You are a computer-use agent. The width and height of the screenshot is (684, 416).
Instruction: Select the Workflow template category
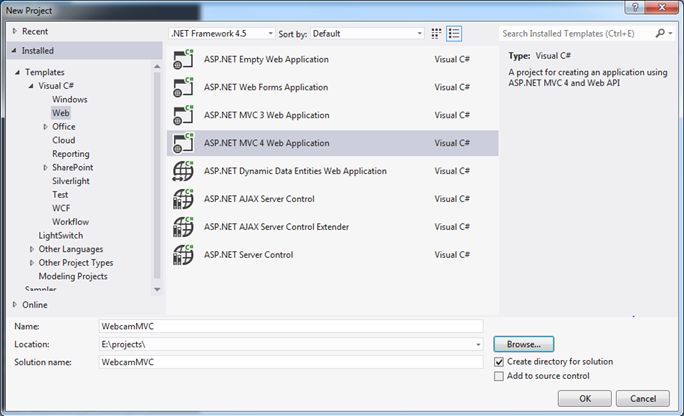[70, 222]
